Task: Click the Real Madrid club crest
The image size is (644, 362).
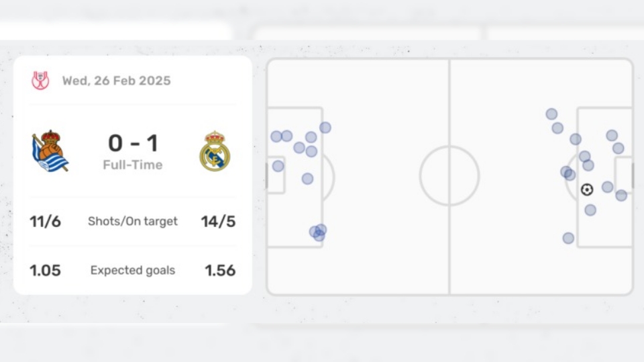Action: click(x=215, y=152)
